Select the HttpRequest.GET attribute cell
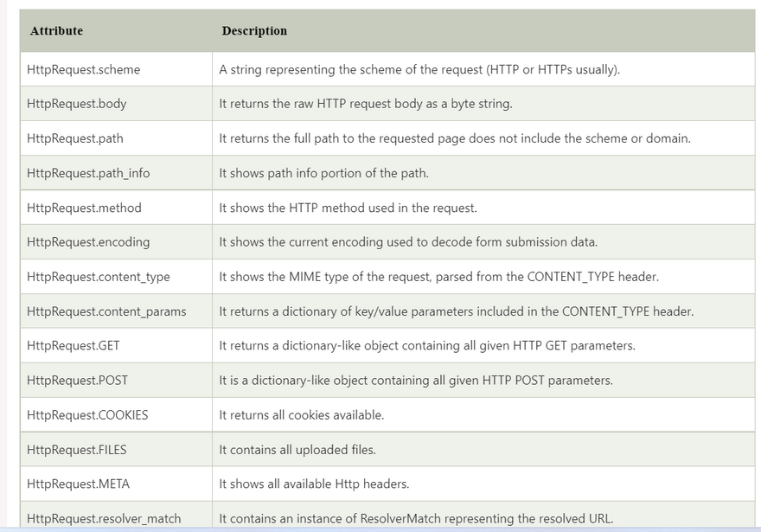Viewport: 761px width, 532px height. [x=74, y=346]
